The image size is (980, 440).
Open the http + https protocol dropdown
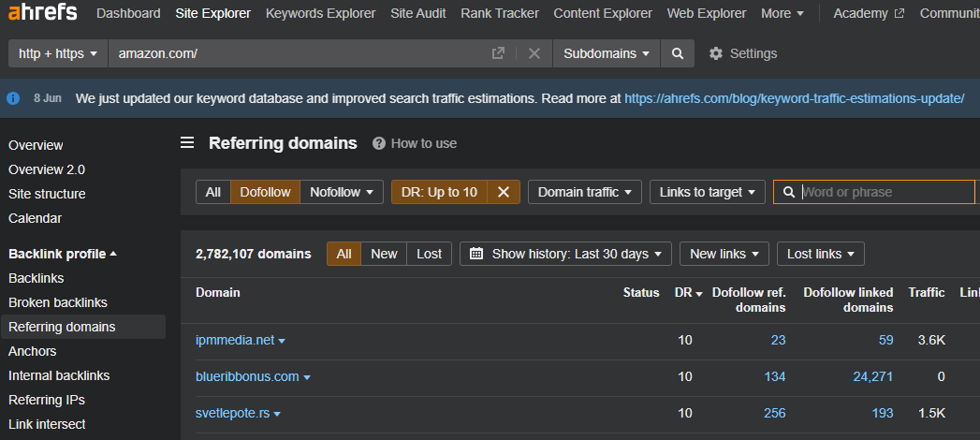pos(58,53)
